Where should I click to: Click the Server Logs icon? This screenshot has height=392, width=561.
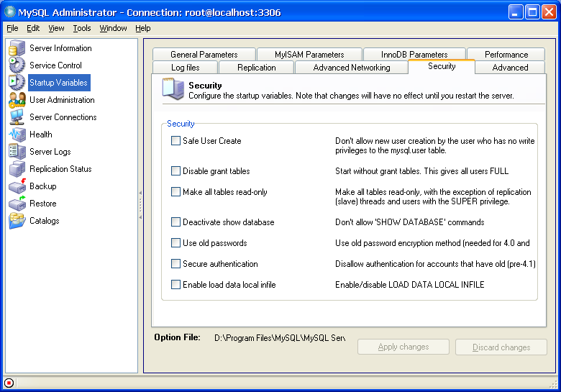17,151
